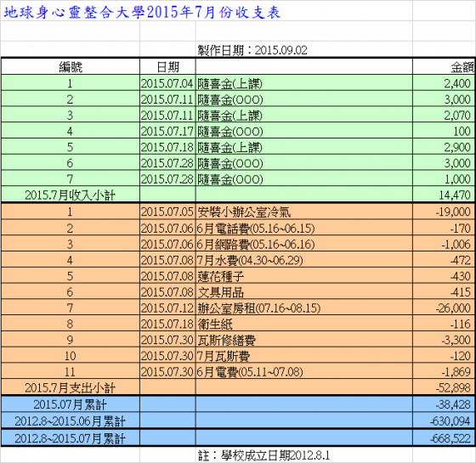476x463 pixels.
Task: Select the cumulative total -668,522 cell
Action: (x=444, y=438)
